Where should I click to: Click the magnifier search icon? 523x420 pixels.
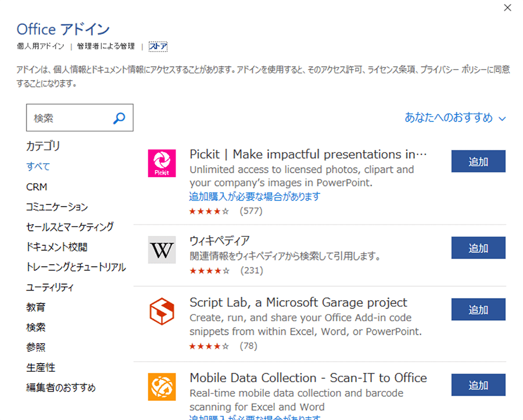pos(119,118)
